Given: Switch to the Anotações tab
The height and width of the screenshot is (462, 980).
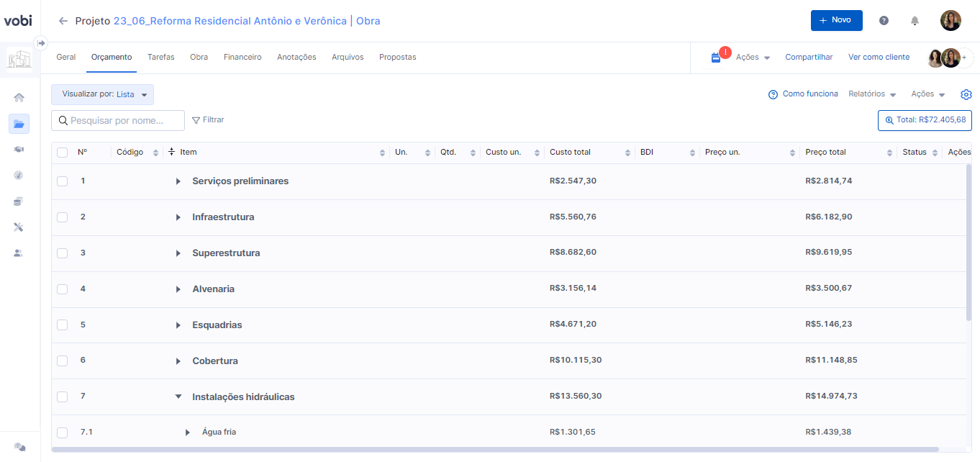Looking at the screenshot, I should (296, 58).
